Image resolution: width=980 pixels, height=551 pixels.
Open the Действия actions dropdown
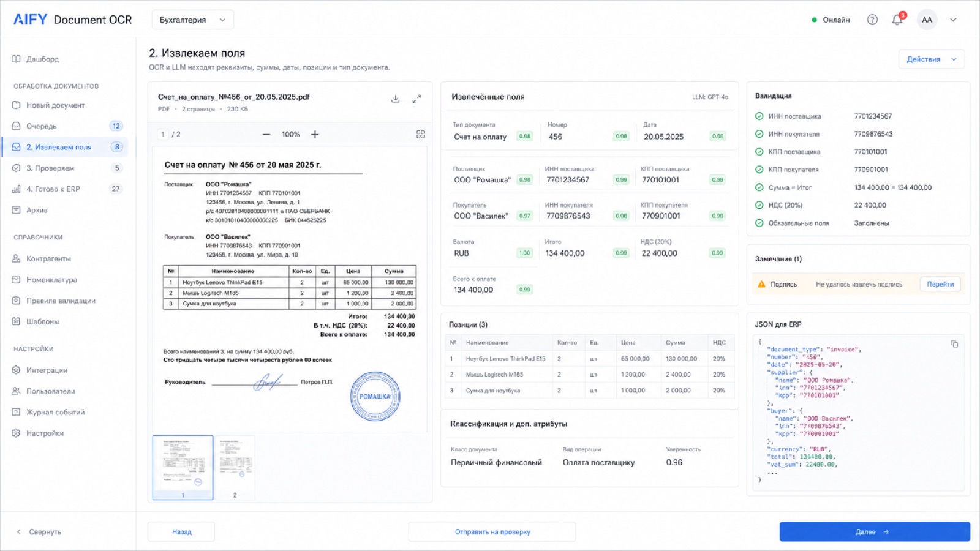tap(931, 59)
